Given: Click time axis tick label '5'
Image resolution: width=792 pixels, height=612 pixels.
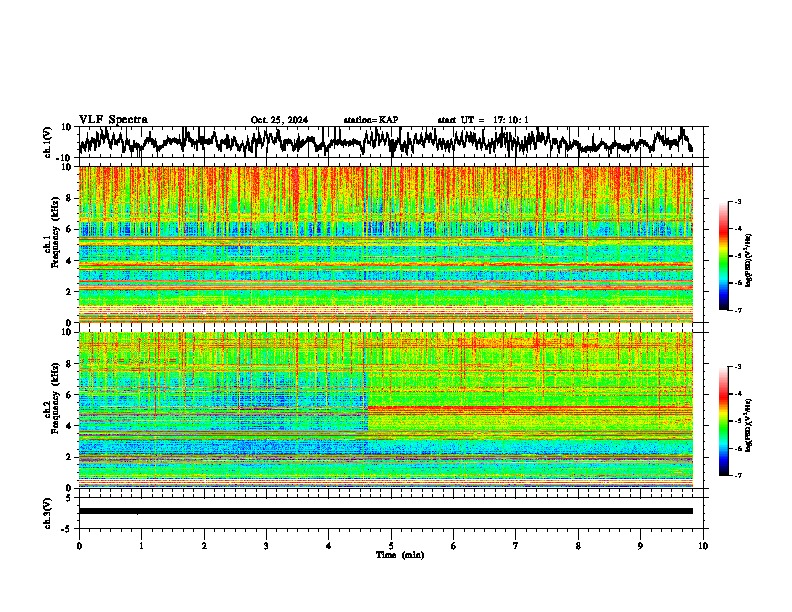Looking at the screenshot, I should tap(391, 546).
